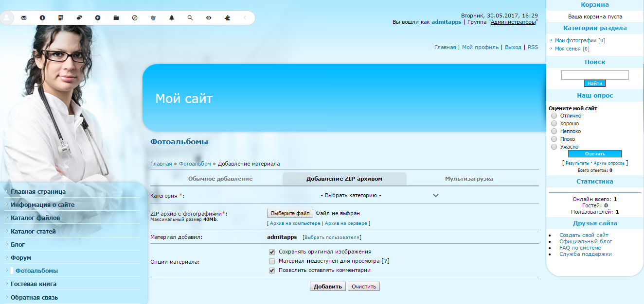Uncheck Сохранять оригинал изображения
Image resolution: width=644 pixels, height=304 pixels.
271,252
